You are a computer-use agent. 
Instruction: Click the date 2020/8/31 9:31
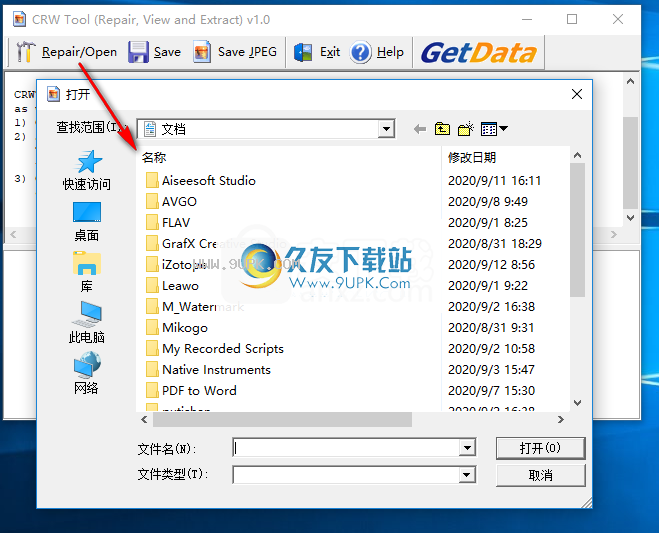tap(491, 328)
